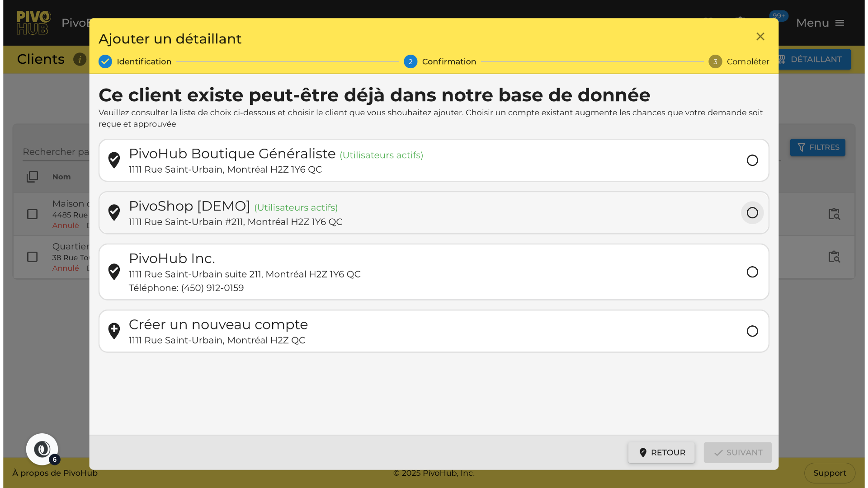Open details icon for Maison client row
This screenshot has height=488, width=868.
pyautogui.click(x=834, y=214)
